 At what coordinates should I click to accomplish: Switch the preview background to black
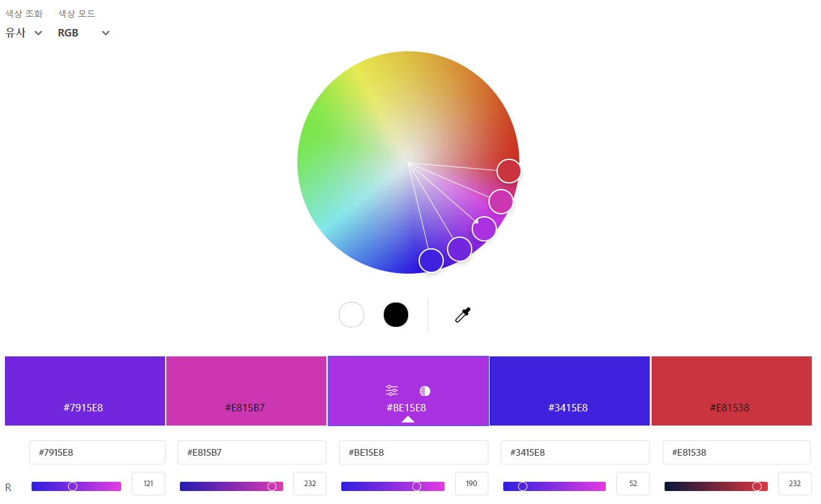(396, 314)
